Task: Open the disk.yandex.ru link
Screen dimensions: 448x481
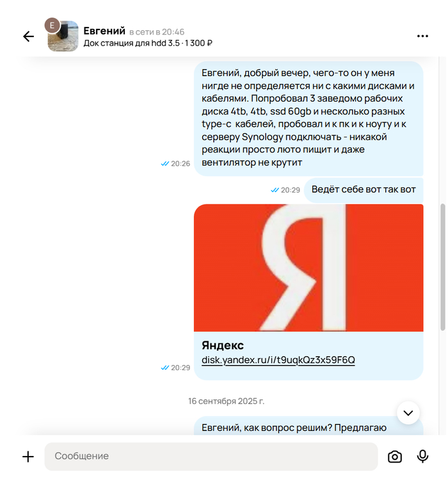Action: pyautogui.click(x=278, y=360)
